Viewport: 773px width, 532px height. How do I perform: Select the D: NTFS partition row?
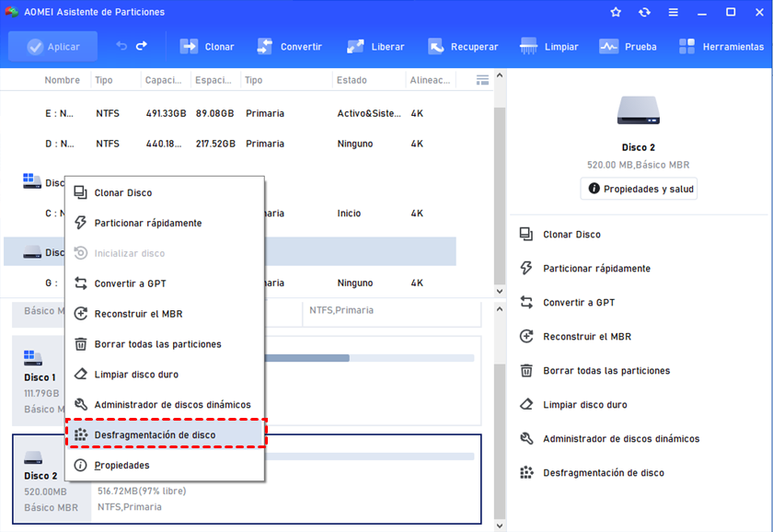coord(230,144)
